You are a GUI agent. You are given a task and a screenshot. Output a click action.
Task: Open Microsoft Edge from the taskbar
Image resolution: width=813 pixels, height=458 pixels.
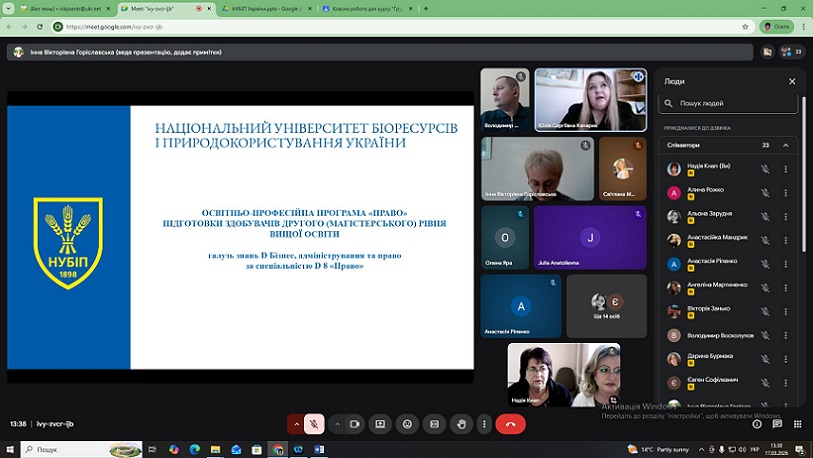194,449
